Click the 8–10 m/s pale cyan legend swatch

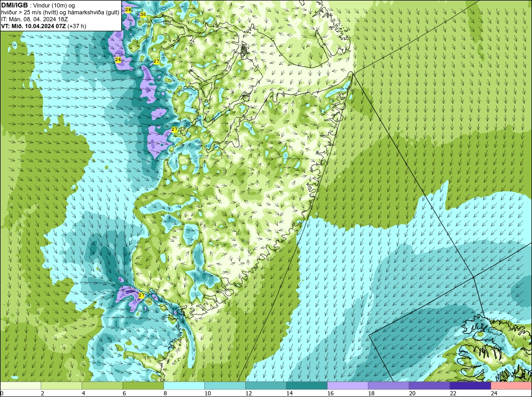point(184,386)
